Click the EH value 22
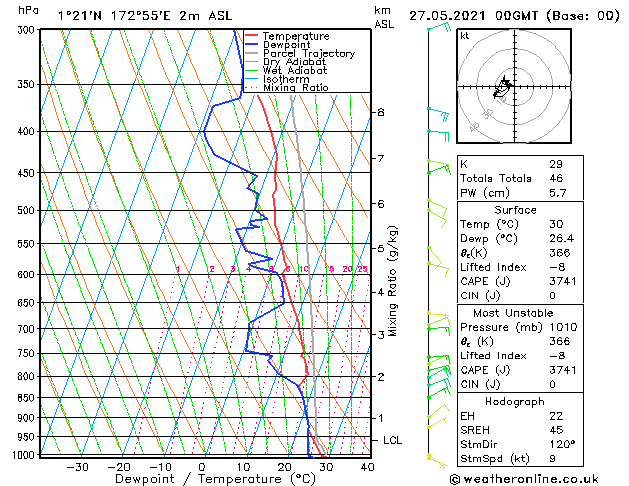This screenshot has height=486, width=629. coord(556,416)
